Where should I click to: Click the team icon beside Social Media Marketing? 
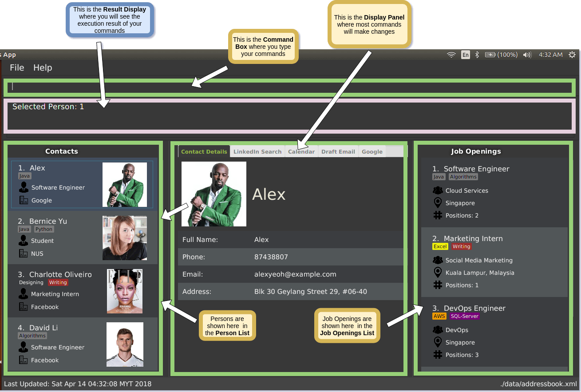[x=438, y=260]
